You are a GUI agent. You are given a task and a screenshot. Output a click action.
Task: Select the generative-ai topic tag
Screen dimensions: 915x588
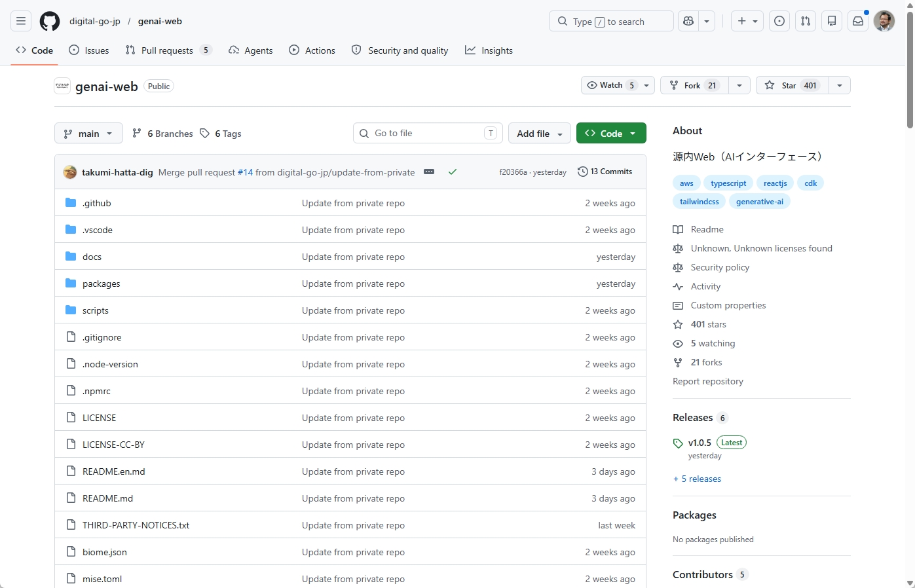coord(760,202)
